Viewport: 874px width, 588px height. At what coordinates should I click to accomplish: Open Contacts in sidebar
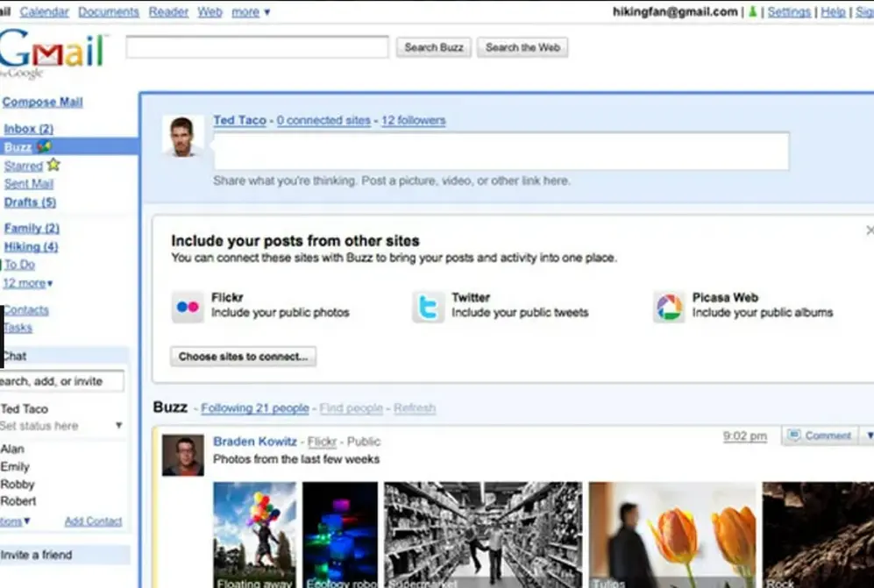(x=26, y=310)
